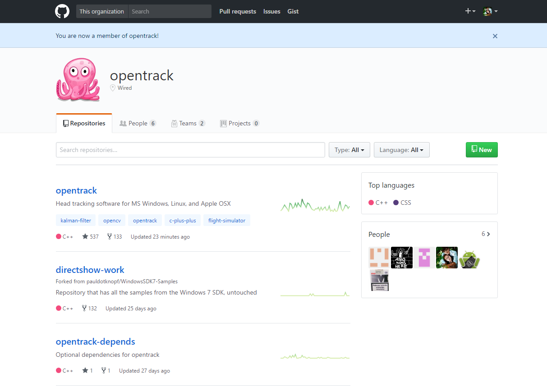The width and height of the screenshot is (547, 392).
Task: Create a New repository
Action: 482,150
